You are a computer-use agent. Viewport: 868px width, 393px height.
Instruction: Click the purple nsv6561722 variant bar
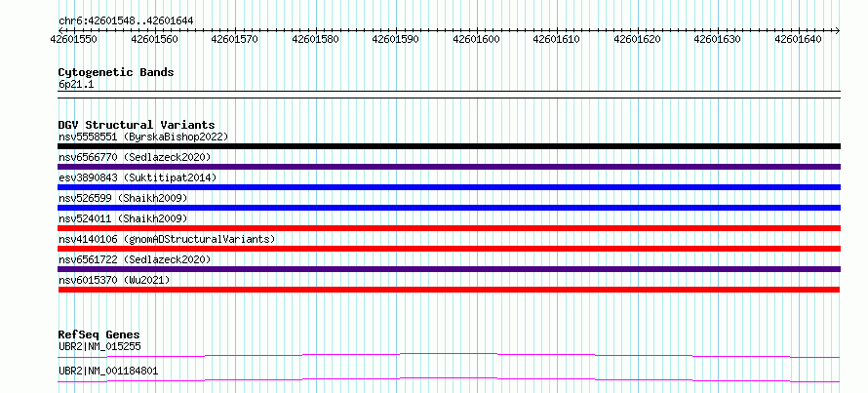pyautogui.click(x=449, y=269)
